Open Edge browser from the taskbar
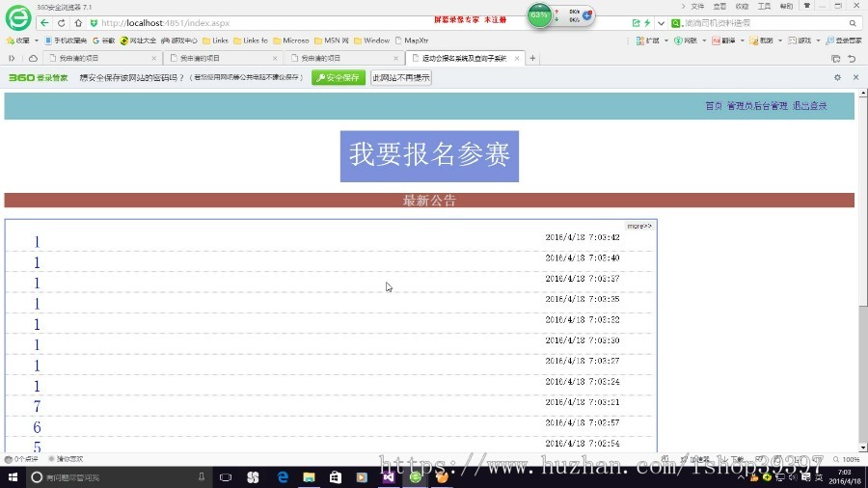868x488 pixels. tap(283, 477)
